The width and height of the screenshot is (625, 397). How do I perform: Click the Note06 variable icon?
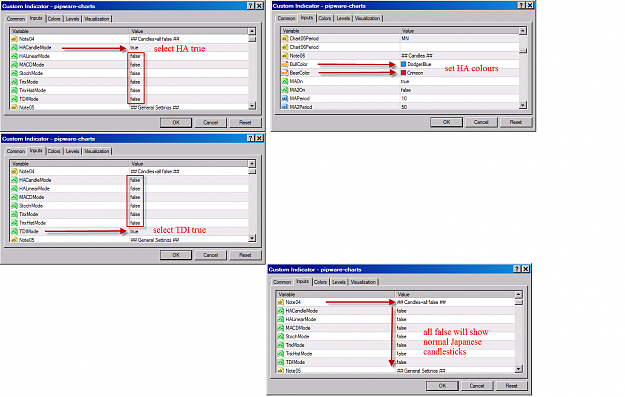point(285,56)
